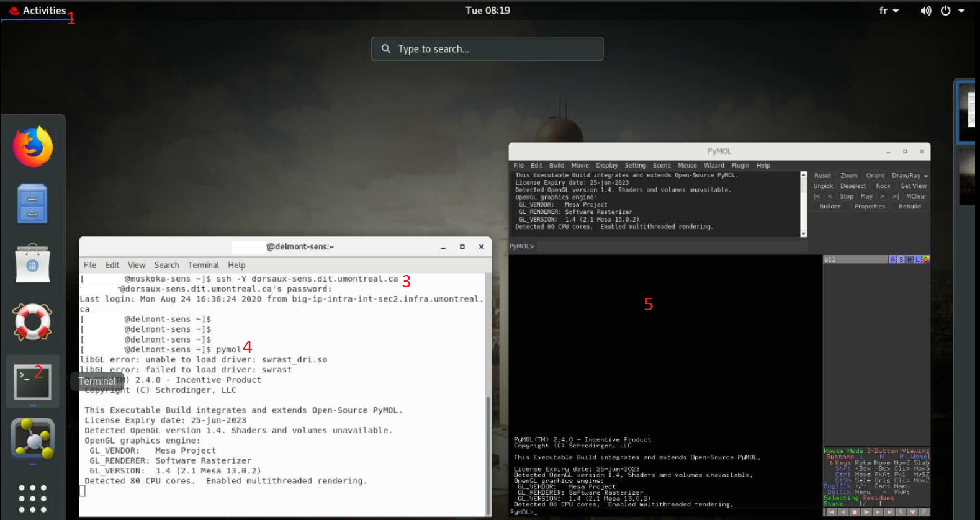The image size is (980, 520).
Task: Click Activities in the top bar
Action: pyautogui.click(x=37, y=11)
